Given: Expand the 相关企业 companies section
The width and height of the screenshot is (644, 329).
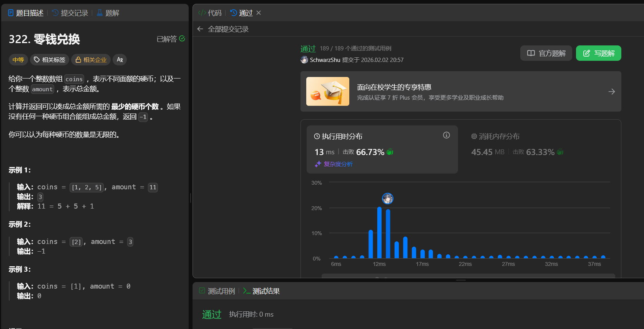Looking at the screenshot, I should tap(91, 60).
